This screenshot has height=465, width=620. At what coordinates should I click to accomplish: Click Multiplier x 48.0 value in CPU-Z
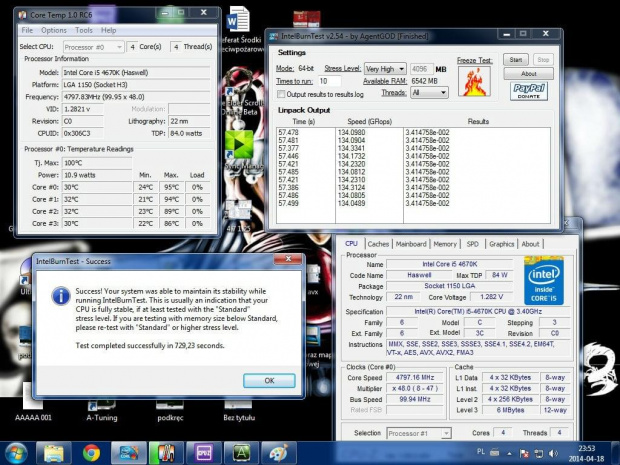click(415, 388)
